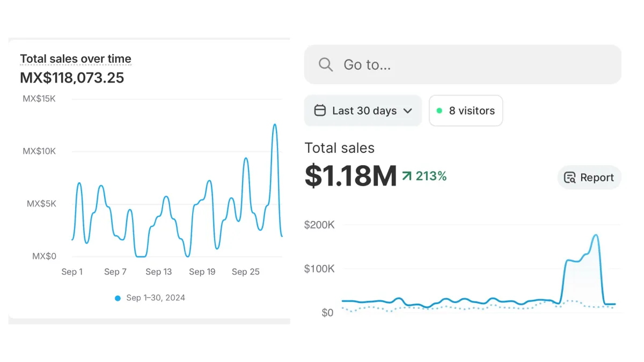Click the MX$10K axis label
The height and width of the screenshot is (362, 644).
(39, 151)
